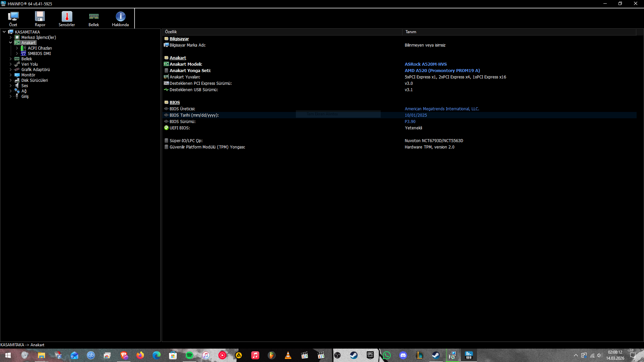Expand the Disk Sürücüleri node
This screenshot has height=362, width=644.
(10, 80)
